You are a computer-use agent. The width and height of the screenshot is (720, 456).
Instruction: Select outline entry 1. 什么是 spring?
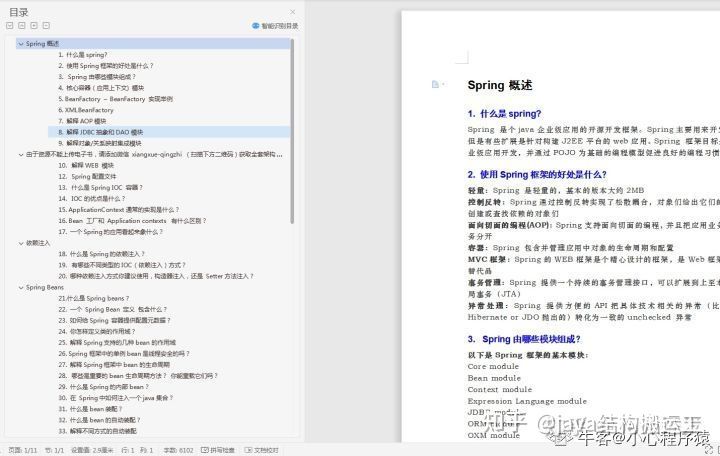tap(83, 55)
